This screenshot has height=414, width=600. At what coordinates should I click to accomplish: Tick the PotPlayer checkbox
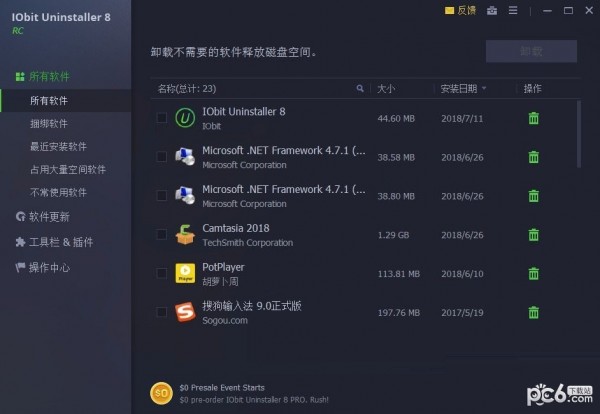click(x=162, y=273)
